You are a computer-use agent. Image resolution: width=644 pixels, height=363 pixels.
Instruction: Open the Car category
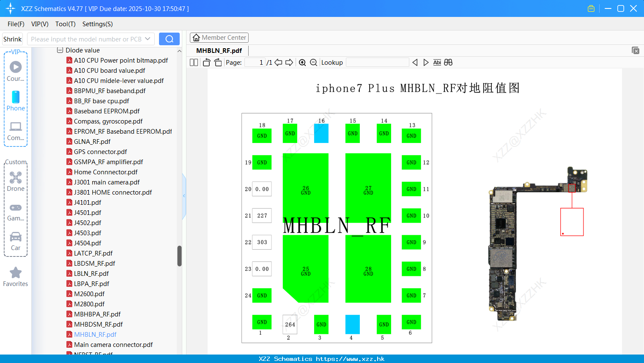point(16,241)
